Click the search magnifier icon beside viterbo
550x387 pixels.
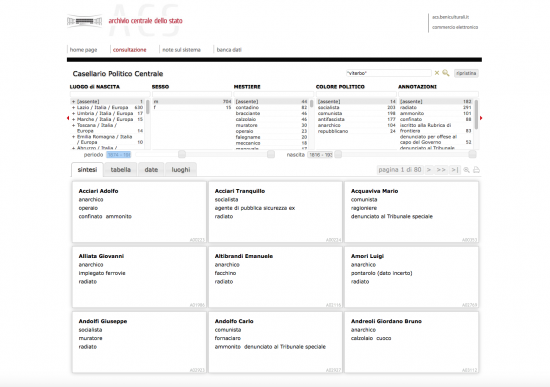445,73
